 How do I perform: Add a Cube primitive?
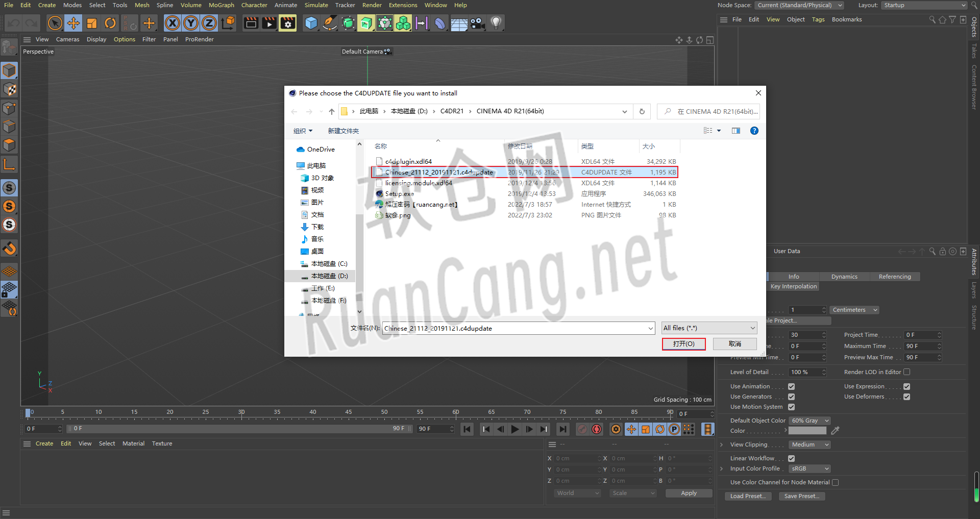click(x=311, y=23)
